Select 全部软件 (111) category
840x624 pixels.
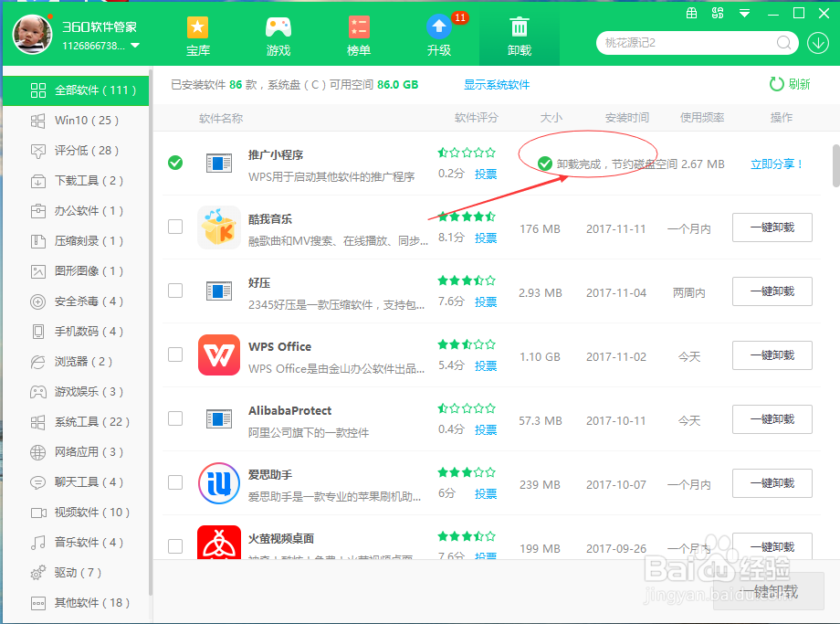click(76, 90)
